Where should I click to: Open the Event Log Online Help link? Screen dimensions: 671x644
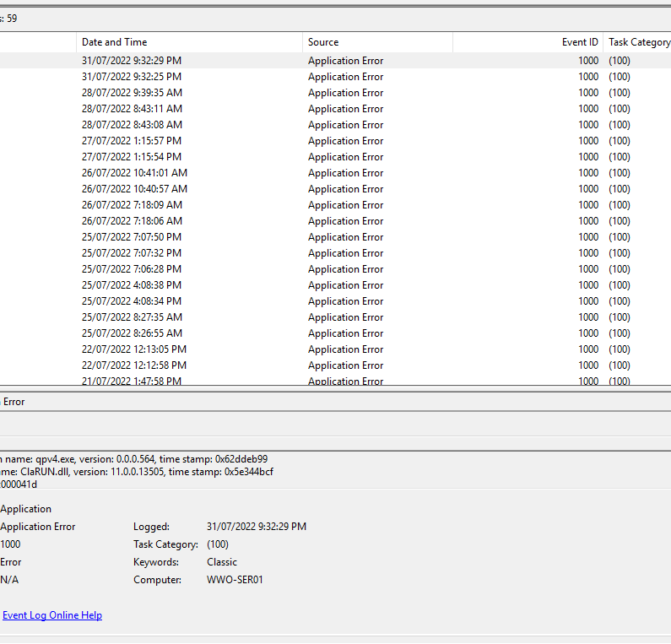(x=52, y=615)
